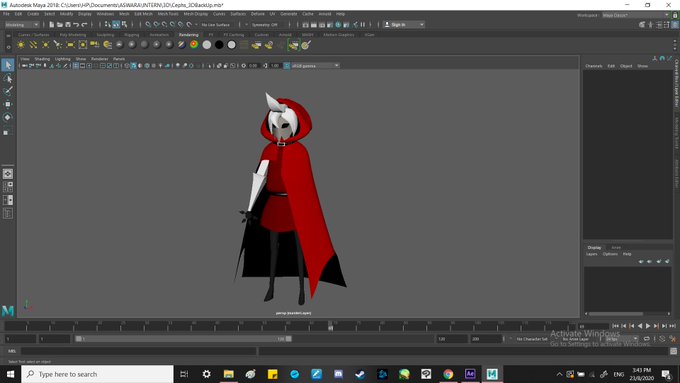Assign the black material sphere shelf icon
Screen dimensions: 680x383
pyautogui.click(x=219, y=45)
